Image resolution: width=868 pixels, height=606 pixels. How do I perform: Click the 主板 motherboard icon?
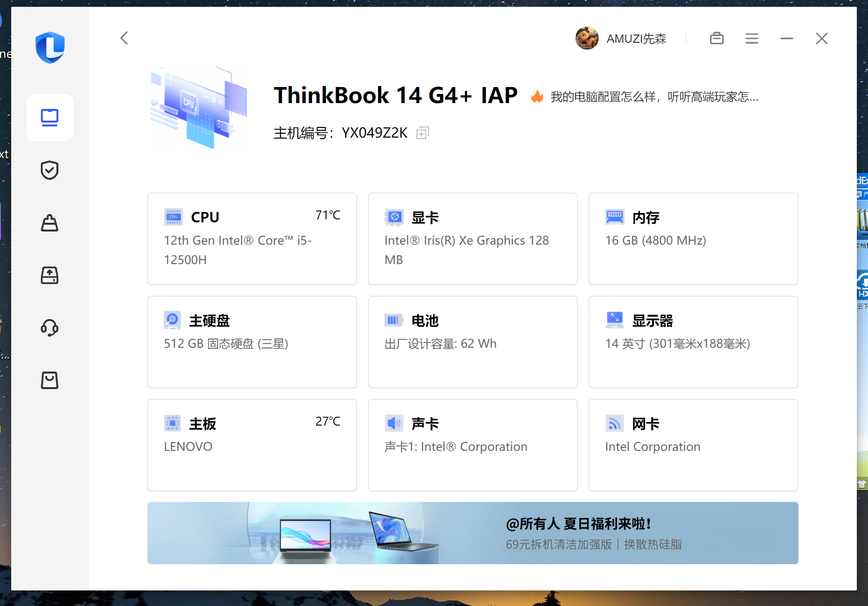173,423
